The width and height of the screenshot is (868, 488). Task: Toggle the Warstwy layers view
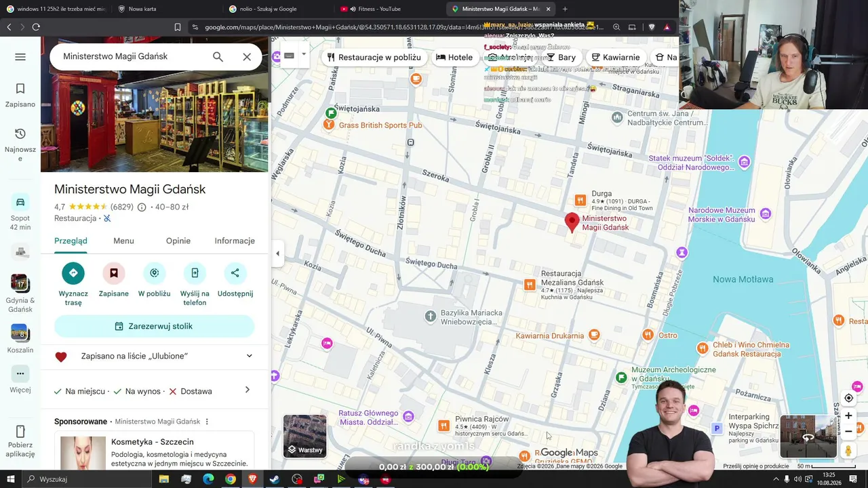pyautogui.click(x=304, y=436)
